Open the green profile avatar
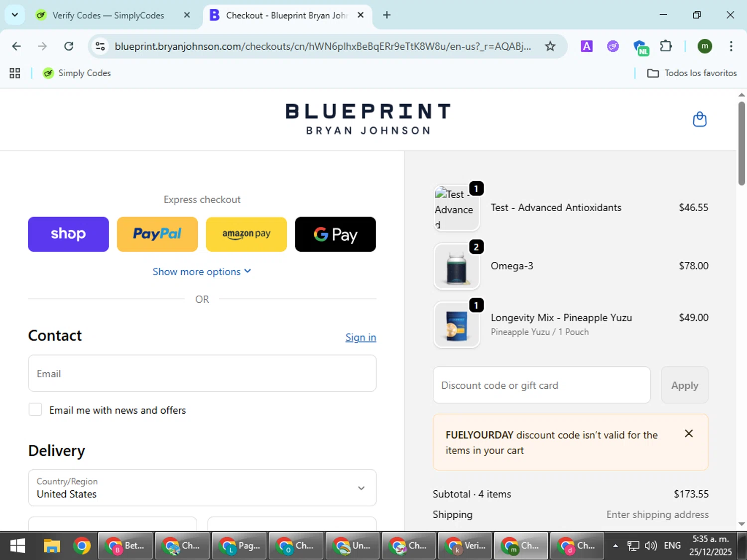747x560 pixels. (704, 46)
